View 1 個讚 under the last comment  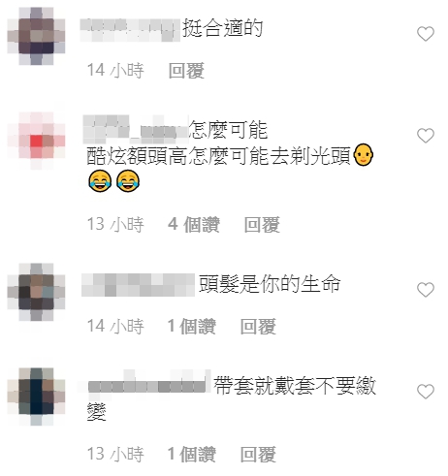pos(192,455)
